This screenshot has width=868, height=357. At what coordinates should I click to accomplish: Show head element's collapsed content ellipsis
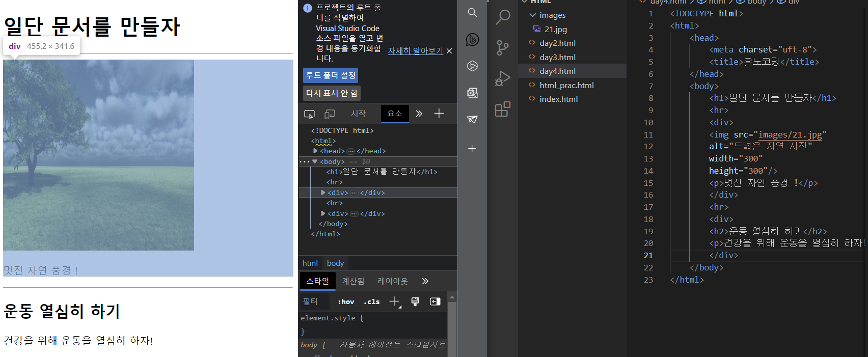350,151
